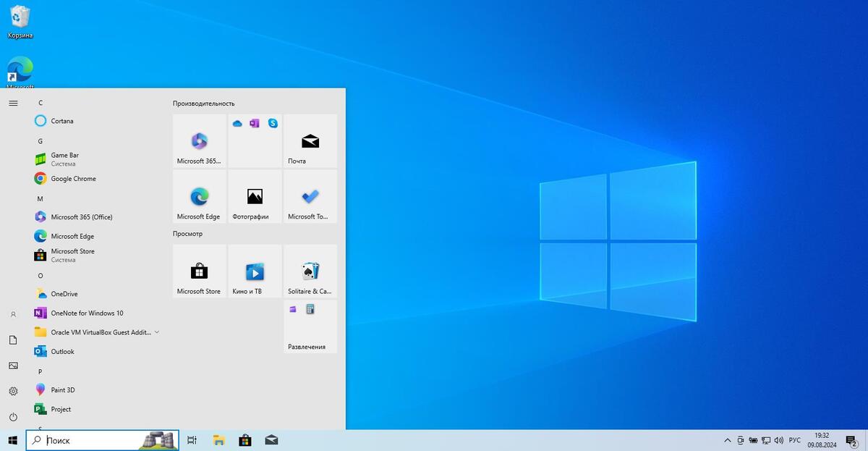
Task: Open the notification Action Center
Action: click(851, 440)
